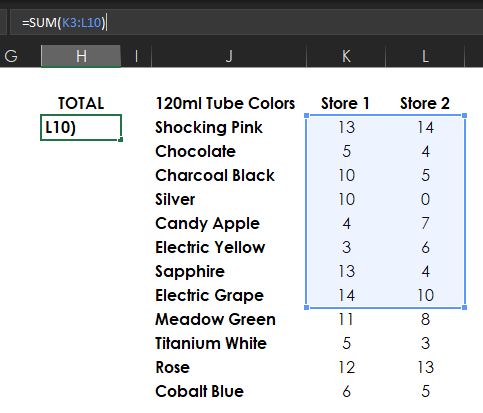This screenshot has width=483, height=413.
Task: Click the green fill handle of active cell
Action: (x=121, y=140)
